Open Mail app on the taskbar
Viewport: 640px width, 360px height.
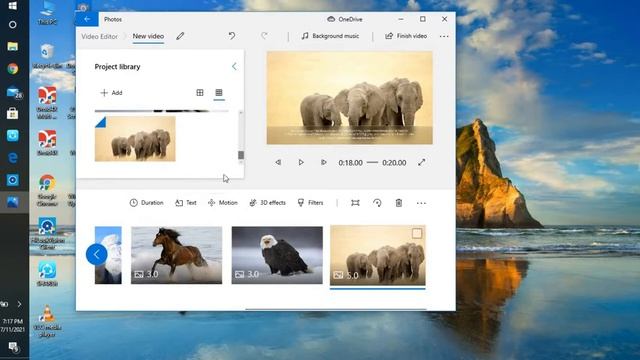coord(13,92)
